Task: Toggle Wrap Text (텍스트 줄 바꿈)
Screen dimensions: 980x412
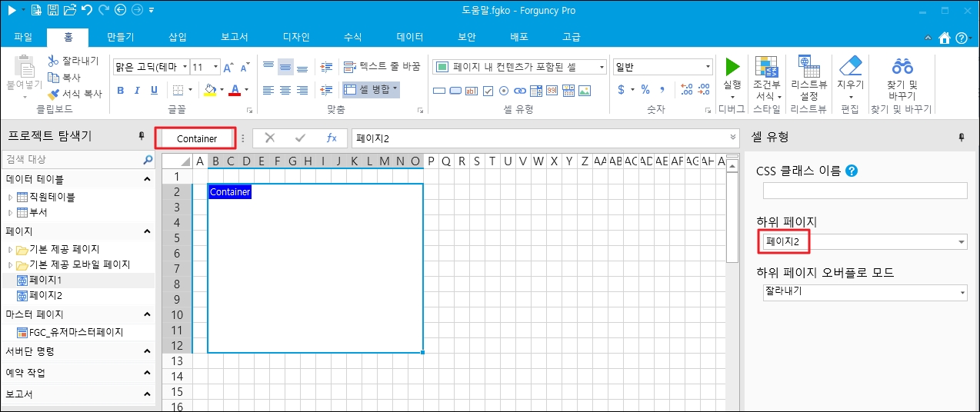Action: [382, 67]
